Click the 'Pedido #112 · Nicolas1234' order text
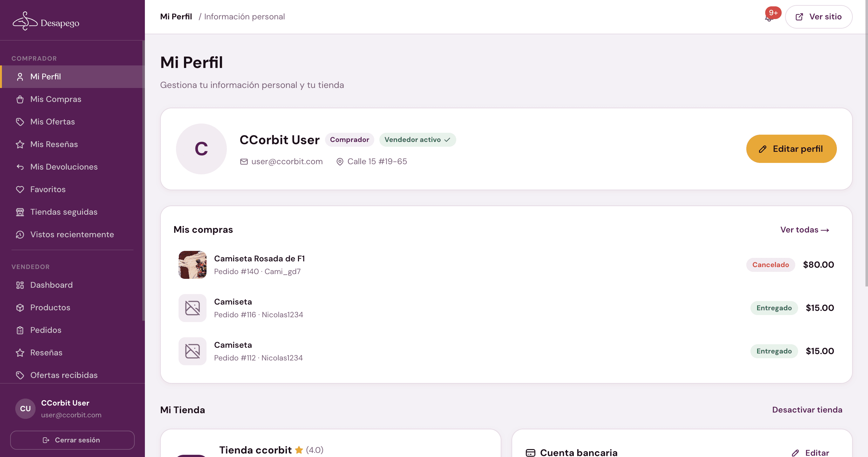 258,358
